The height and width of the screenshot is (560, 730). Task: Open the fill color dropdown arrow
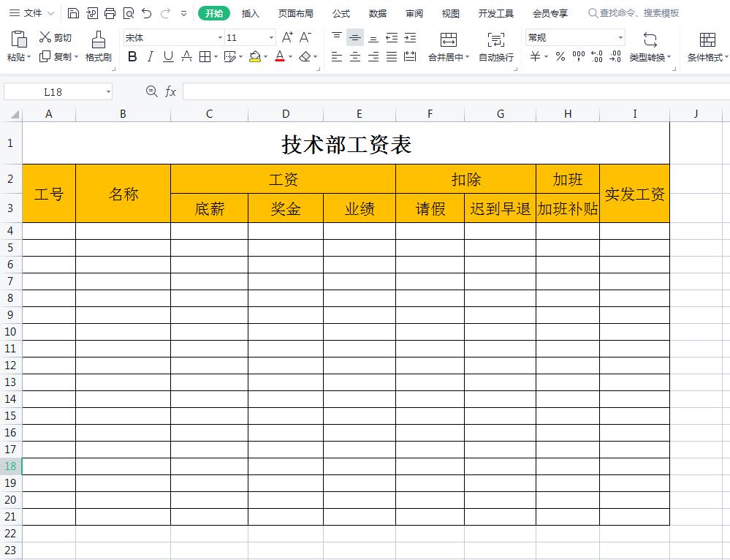pyautogui.click(x=265, y=57)
